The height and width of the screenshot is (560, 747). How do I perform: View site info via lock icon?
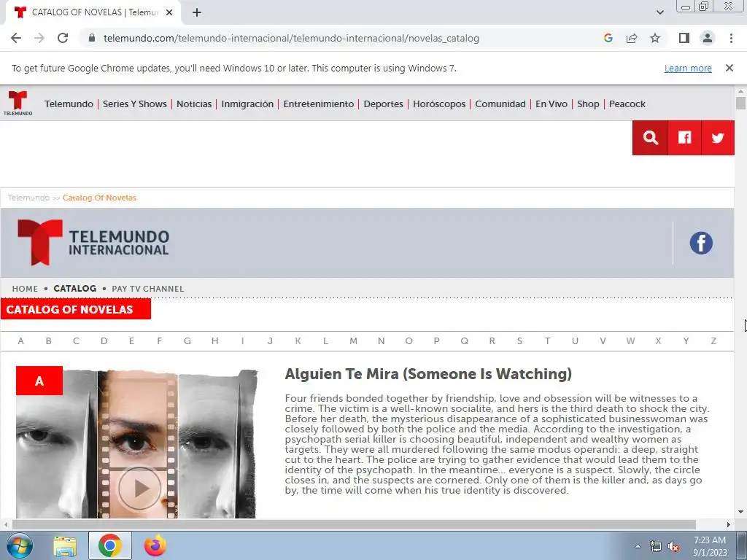[x=93, y=38]
